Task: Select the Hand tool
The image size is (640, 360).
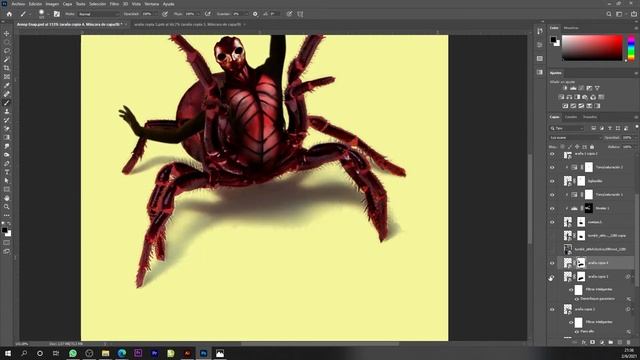Action: (7, 198)
